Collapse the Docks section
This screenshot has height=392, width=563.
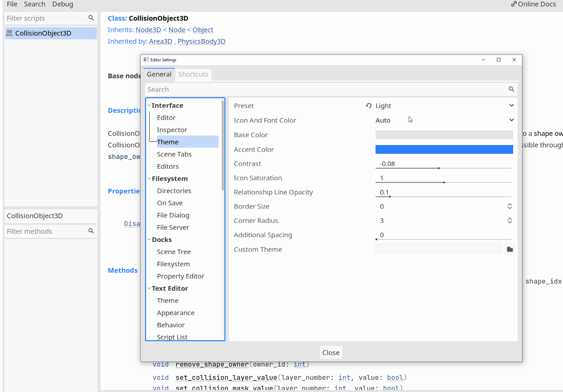point(149,239)
